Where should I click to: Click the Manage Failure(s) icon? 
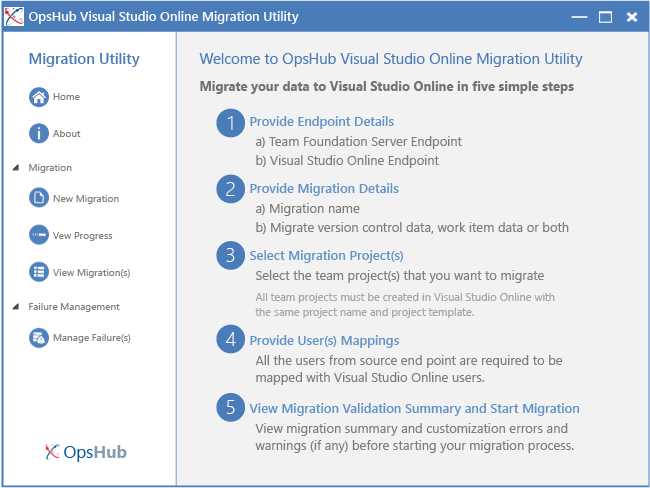point(39,337)
